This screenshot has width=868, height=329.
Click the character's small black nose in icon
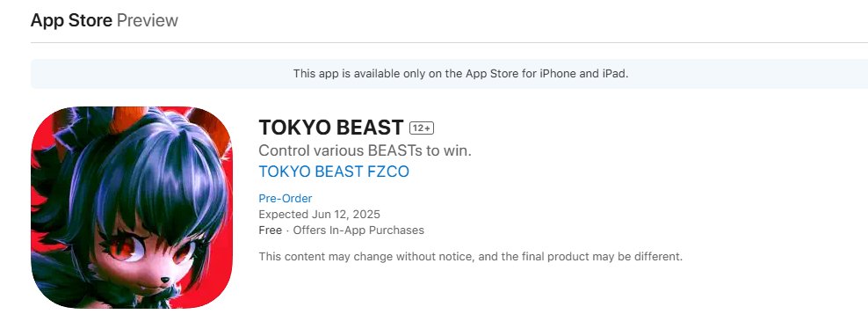click(165, 281)
